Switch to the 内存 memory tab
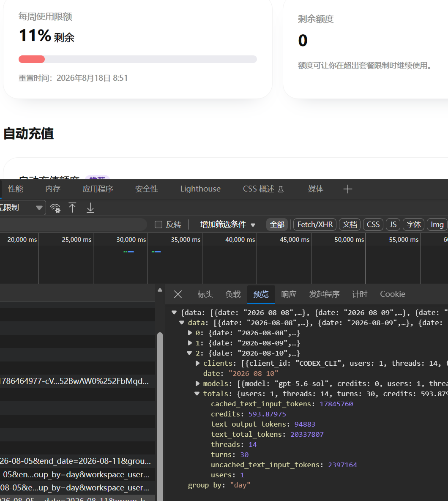Screen dimensions: 448x501 click(x=53, y=189)
